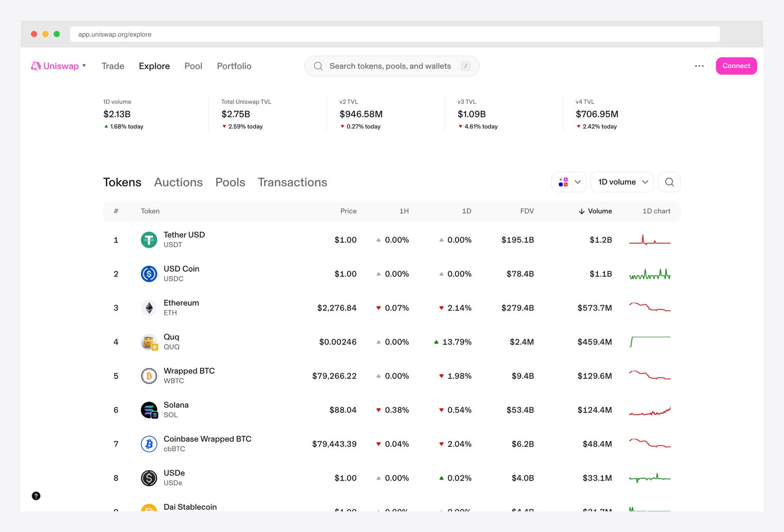Click the Wrapped BTC volume $129.6M
Image resolution: width=784 pixels, height=532 pixels.
point(595,376)
